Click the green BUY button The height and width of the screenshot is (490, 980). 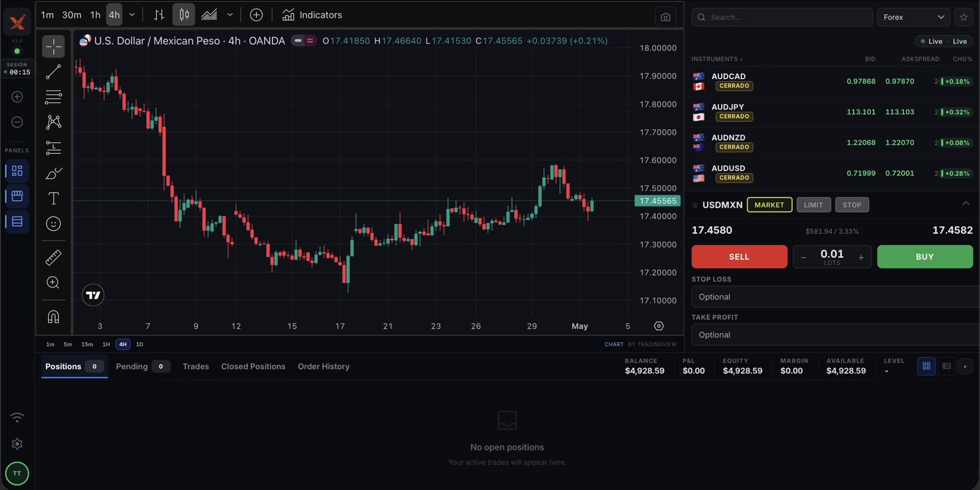point(925,257)
